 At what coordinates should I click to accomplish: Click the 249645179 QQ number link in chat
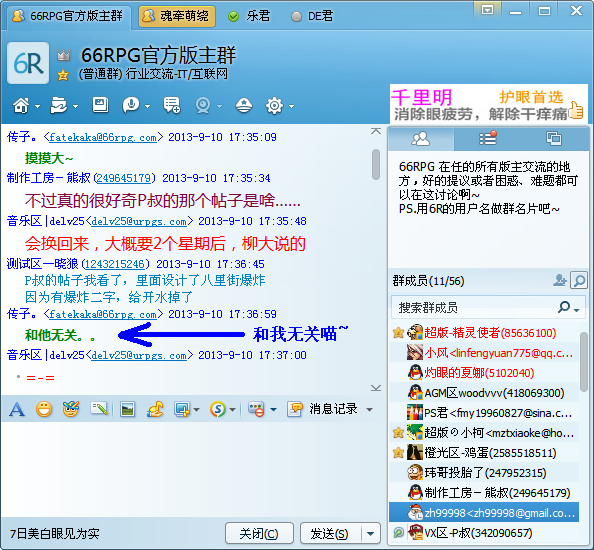click(125, 178)
